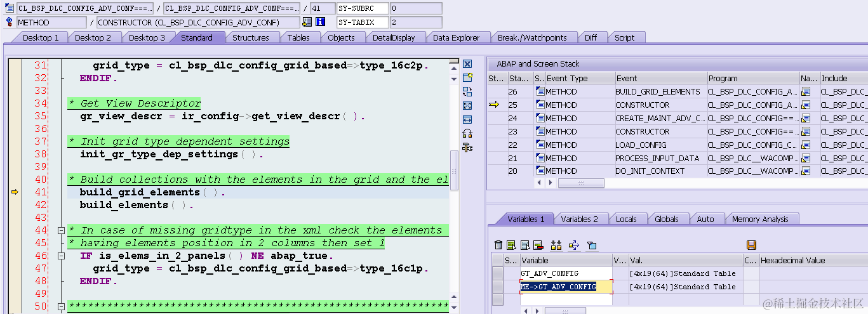Viewport: 868px width, 314px height.
Task: Click method icon on PROCESS_INPUT_DATA row
Action: (540, 159)
